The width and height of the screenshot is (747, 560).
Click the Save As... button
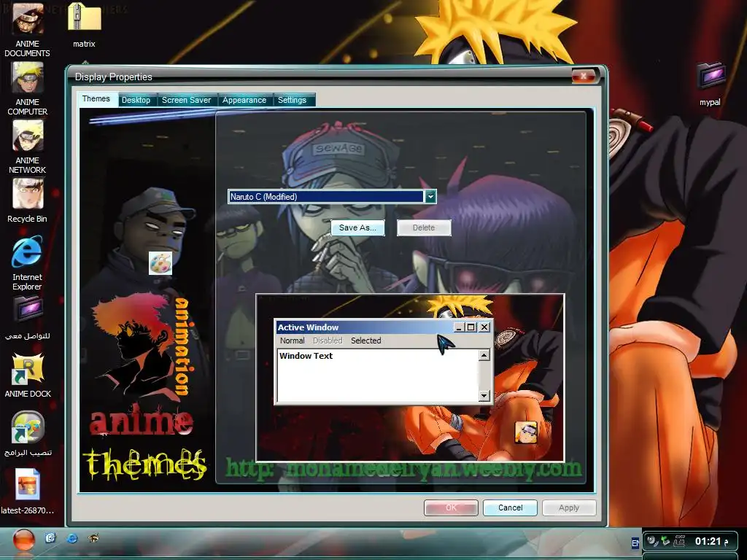click(x=357, y=227)
